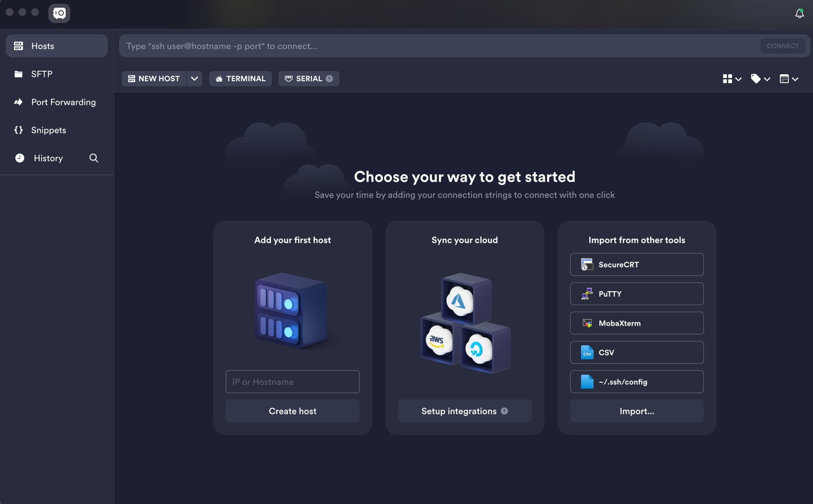The height and width of the screenshot is (504, 813).
Task: Click the IP or Hostname field
Action: 293,382
